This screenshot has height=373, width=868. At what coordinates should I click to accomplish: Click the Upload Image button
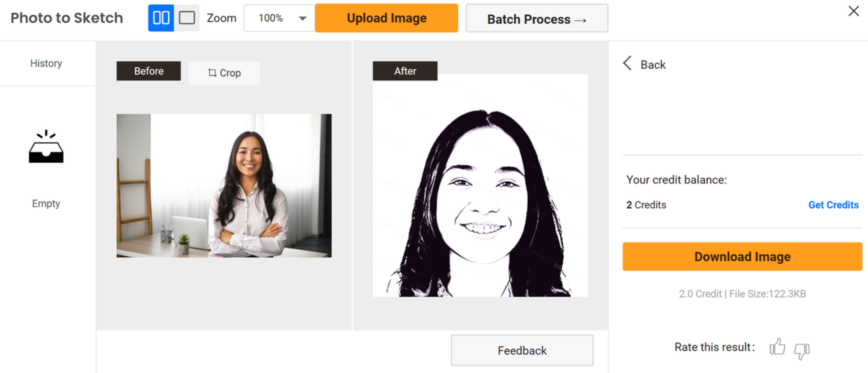click(386, 18)
